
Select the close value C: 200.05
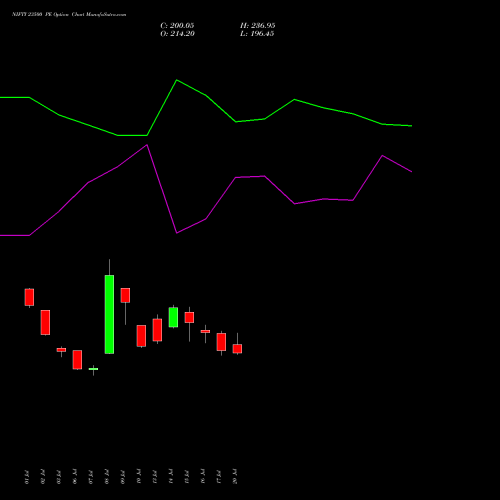coord(177,26)
